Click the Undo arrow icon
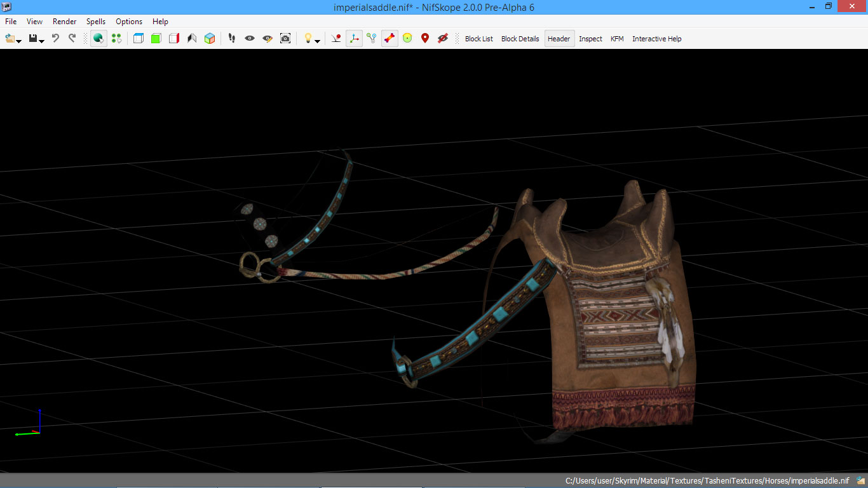868x488 pixels. coord(55,39)
